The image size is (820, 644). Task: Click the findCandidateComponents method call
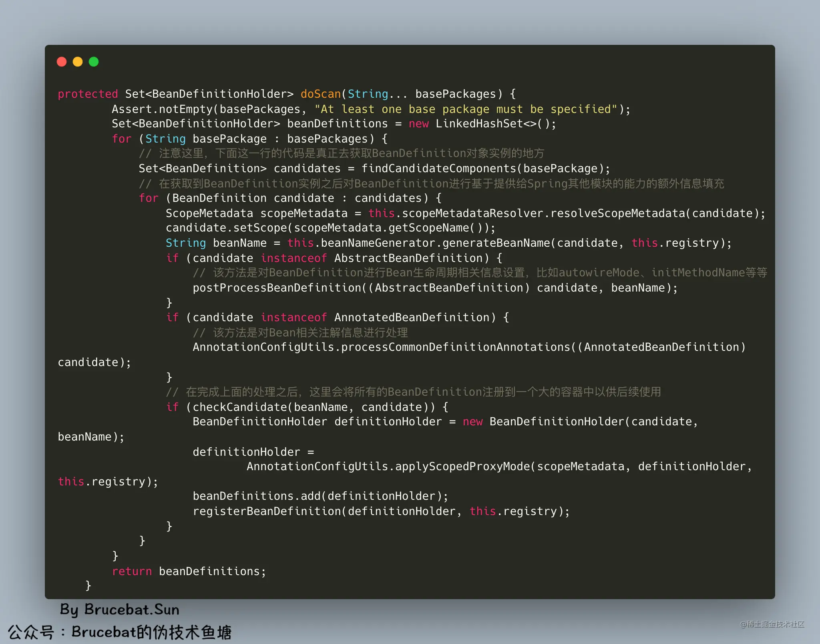[439, 169]
